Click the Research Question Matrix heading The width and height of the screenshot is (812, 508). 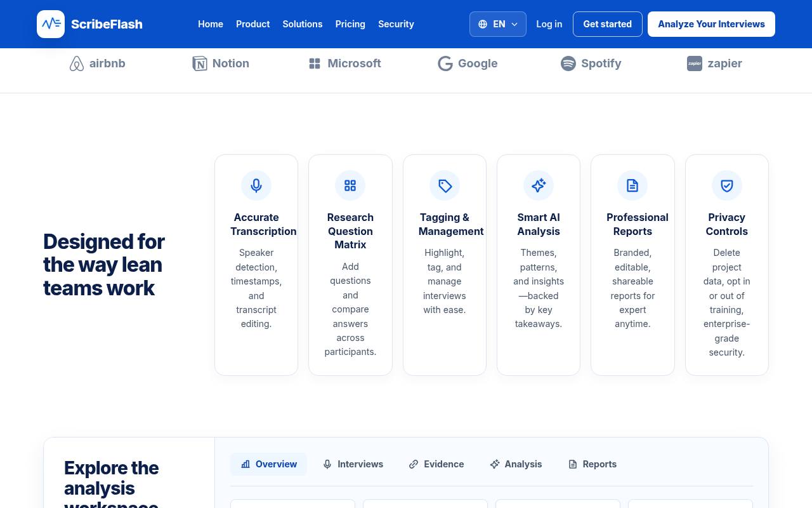coord(350,231)
